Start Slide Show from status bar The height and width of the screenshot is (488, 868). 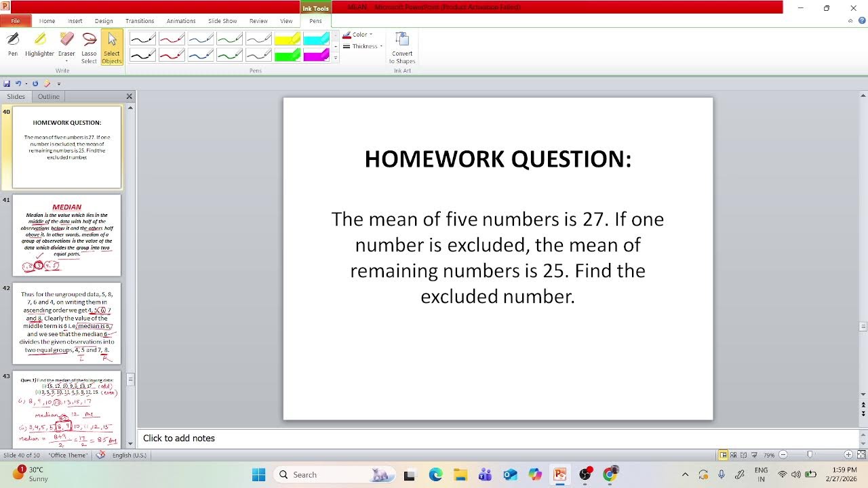pos(754,455)
